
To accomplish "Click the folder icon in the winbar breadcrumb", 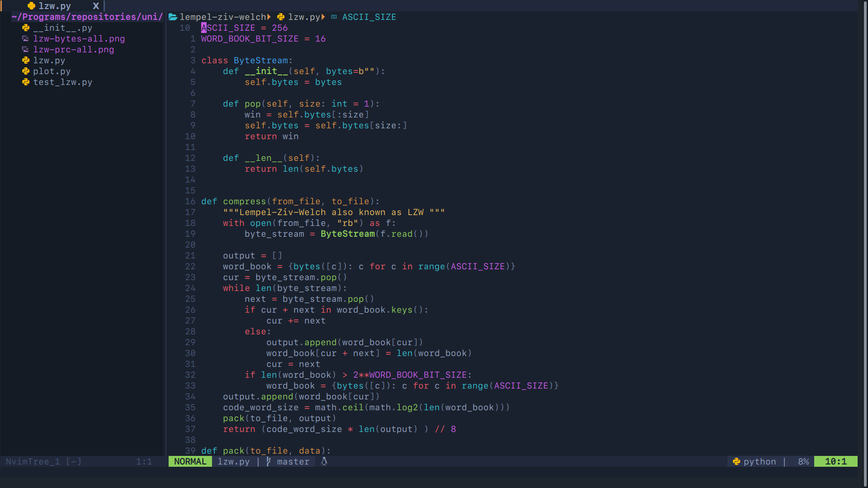I will 173,17.
